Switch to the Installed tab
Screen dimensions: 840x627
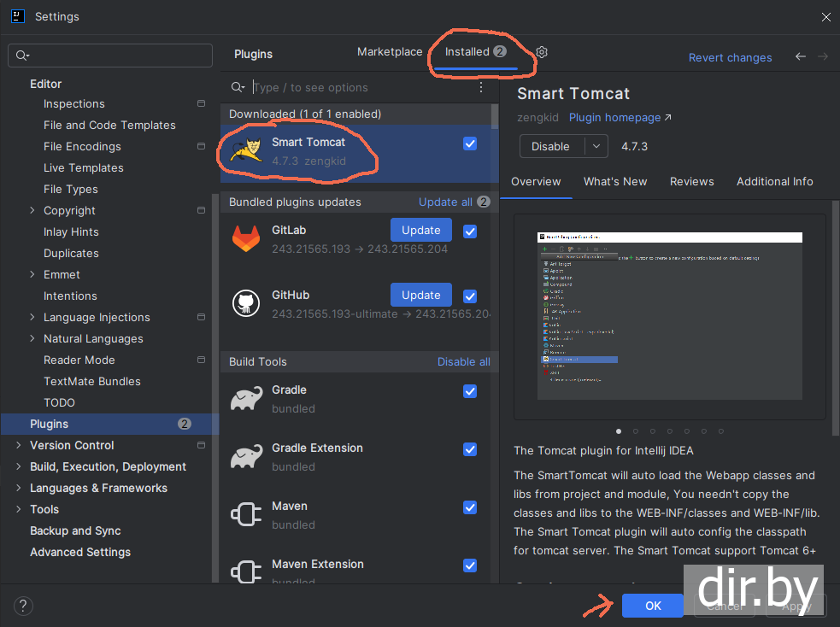475,52
